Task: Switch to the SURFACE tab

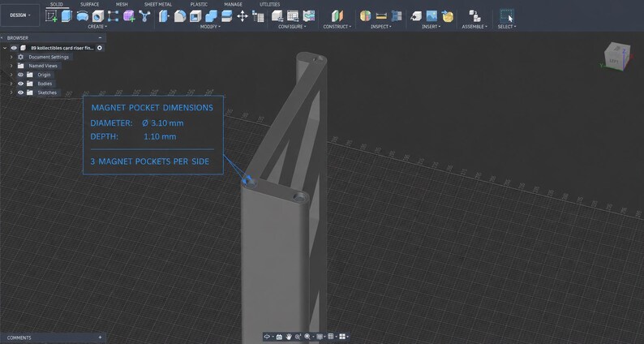Action: pyautogui.click(x=89, y=5)
